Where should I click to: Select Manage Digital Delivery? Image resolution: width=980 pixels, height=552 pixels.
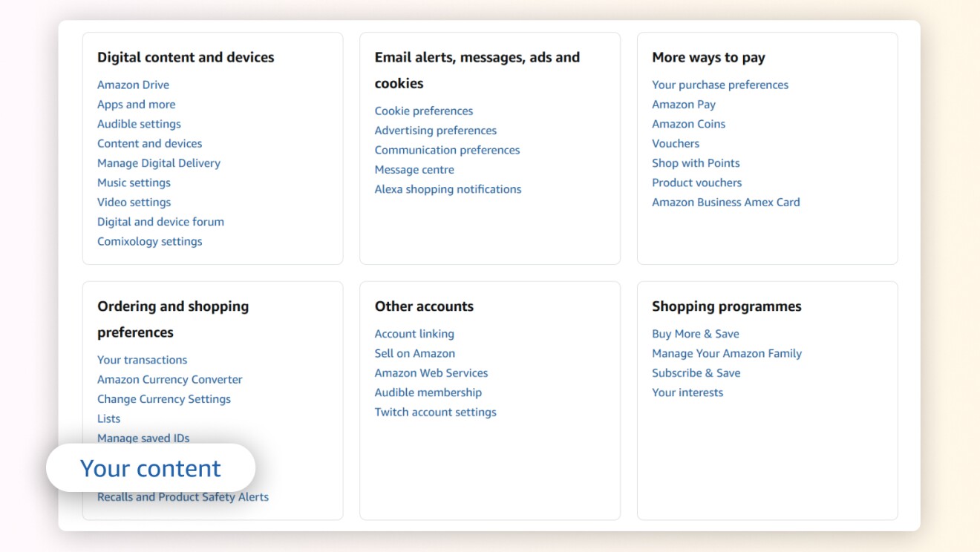158,162
